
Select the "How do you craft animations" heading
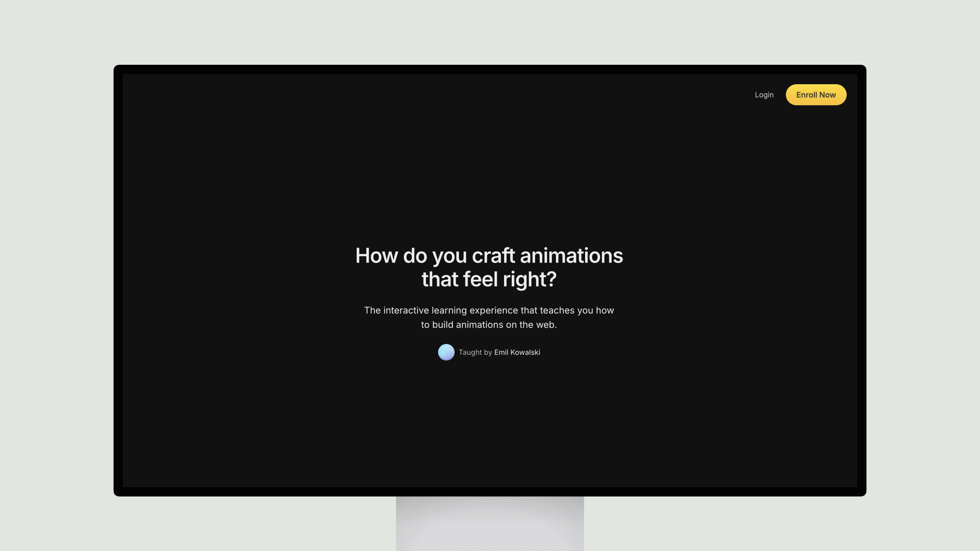489,256
